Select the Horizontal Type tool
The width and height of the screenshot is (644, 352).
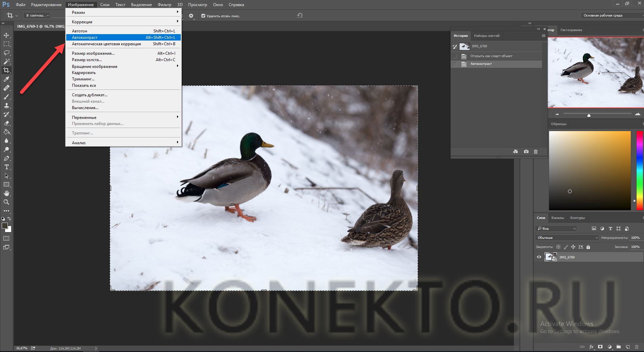click(x=6, y=167)
